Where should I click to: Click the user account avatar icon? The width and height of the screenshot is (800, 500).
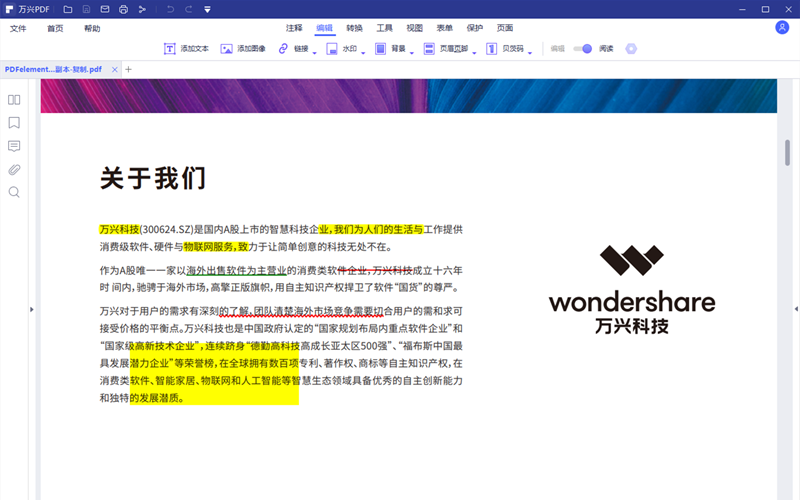tap(782, 28)
